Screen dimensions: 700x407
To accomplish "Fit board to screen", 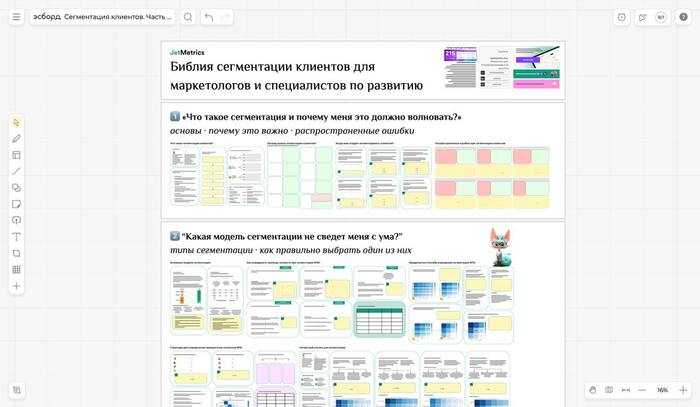I will [625, 390].
